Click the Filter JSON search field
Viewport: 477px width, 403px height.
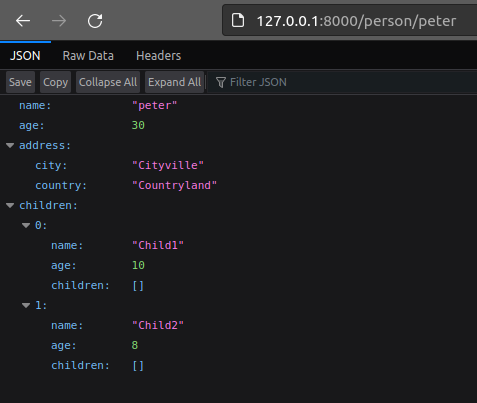pos(343,82)
